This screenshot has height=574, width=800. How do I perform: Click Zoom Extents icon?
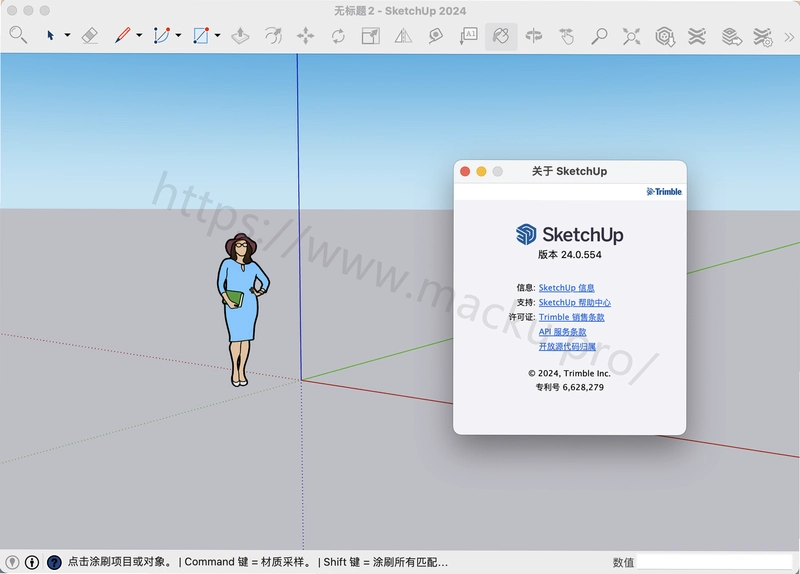(632, 36)
